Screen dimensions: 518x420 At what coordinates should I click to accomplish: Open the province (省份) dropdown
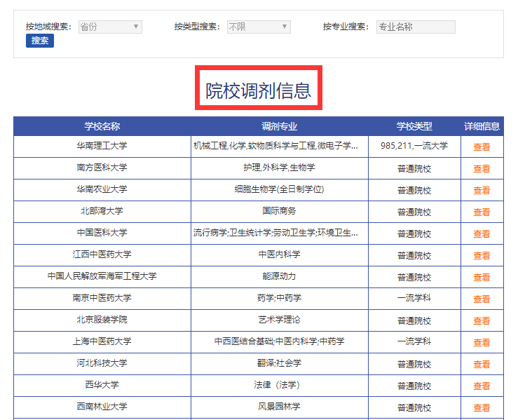(x=110, y=27)
